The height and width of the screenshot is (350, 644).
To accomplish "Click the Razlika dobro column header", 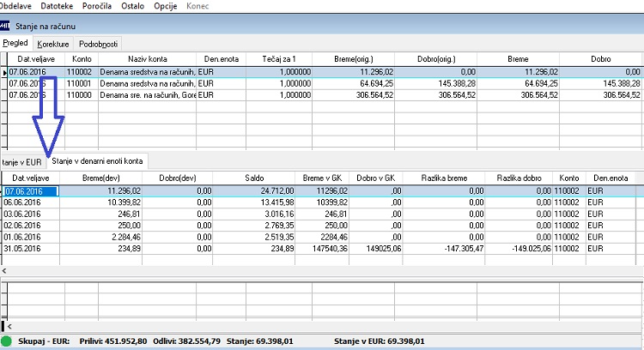I will (519, 178).
